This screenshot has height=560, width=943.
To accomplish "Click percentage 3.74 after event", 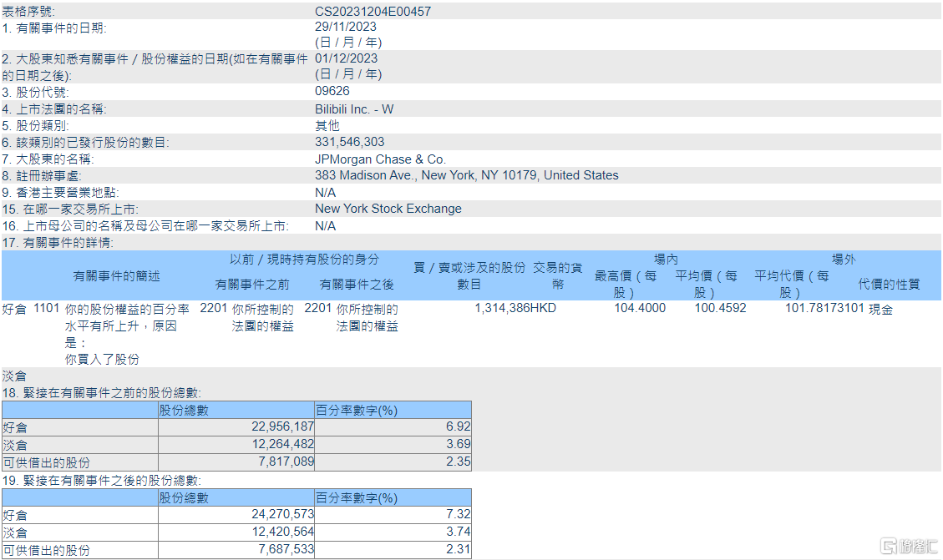I will pyautogui.click(x=459, y=532).
